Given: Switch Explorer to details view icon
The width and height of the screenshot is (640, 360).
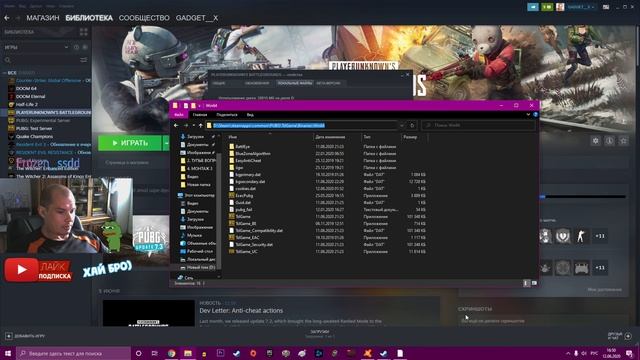Looking at the screenshot, I should [526, 283].
